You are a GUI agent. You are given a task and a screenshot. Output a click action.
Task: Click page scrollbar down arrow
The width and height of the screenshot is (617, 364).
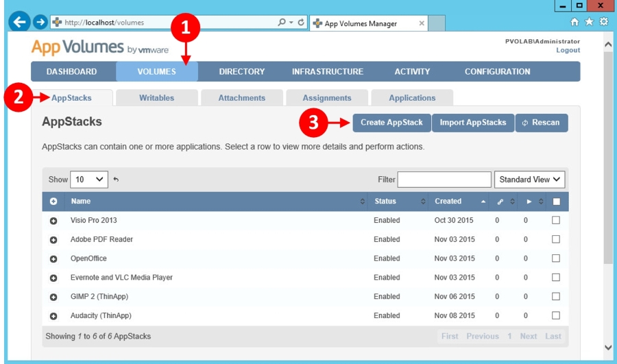(608, 348)
